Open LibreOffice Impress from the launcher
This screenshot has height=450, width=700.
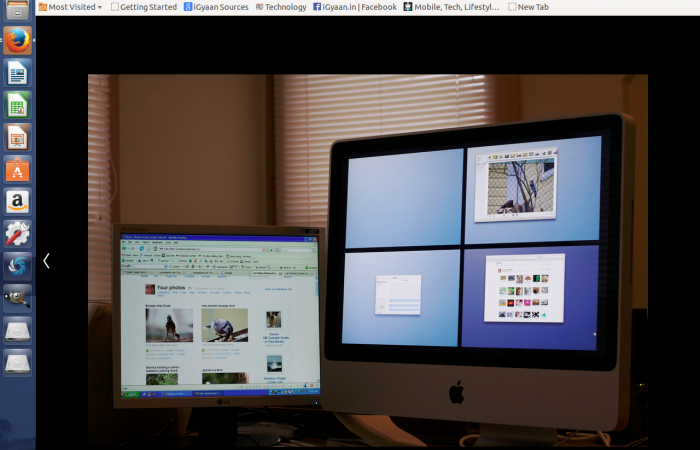pyautogui.click(x=17, y=137)
